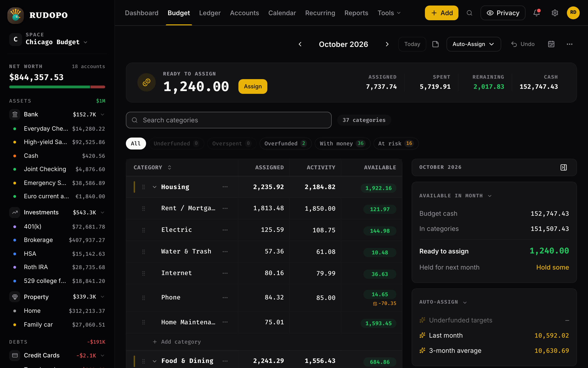Select the All filter chip
588x368 pixels.
[x=136, y=144]
